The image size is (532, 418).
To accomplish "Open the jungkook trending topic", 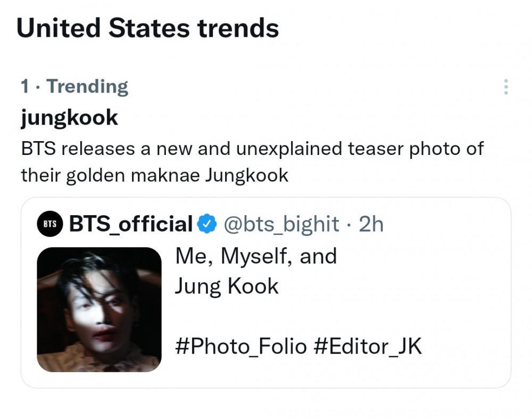I will pos(69,119).
